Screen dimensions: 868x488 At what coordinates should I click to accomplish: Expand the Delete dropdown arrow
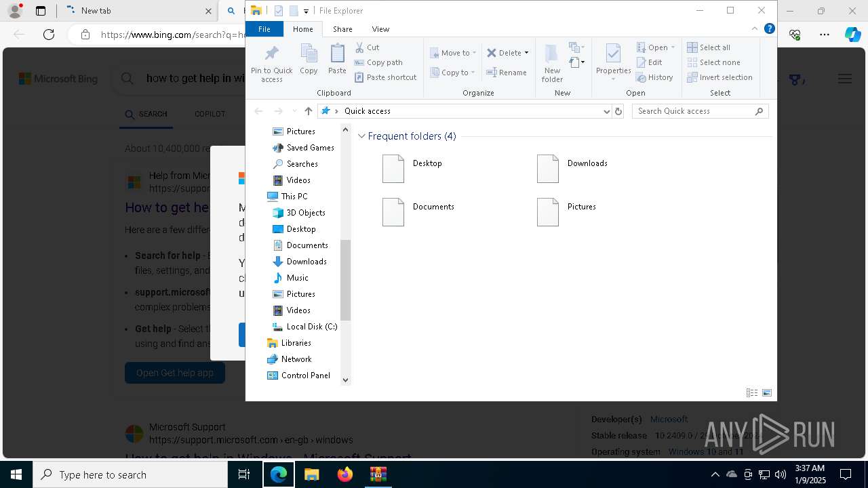(526, 53)
